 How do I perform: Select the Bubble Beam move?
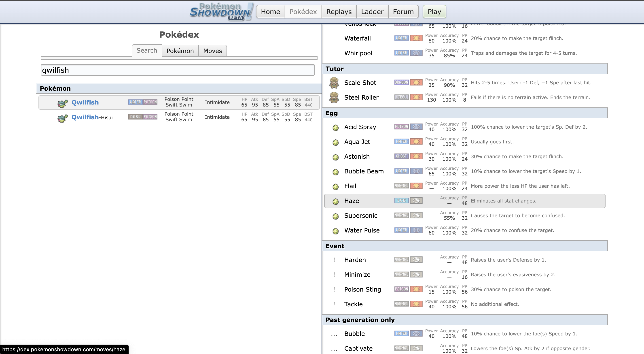coord(465,171)
